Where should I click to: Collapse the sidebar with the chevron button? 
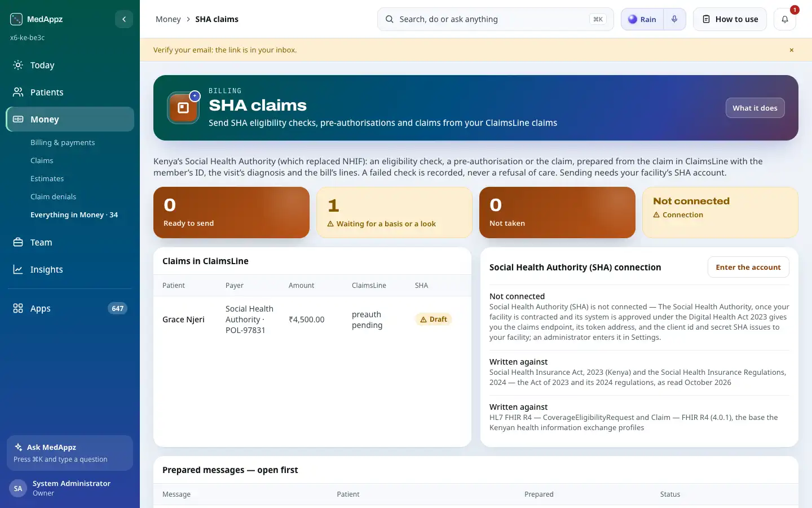coord(124,19)
